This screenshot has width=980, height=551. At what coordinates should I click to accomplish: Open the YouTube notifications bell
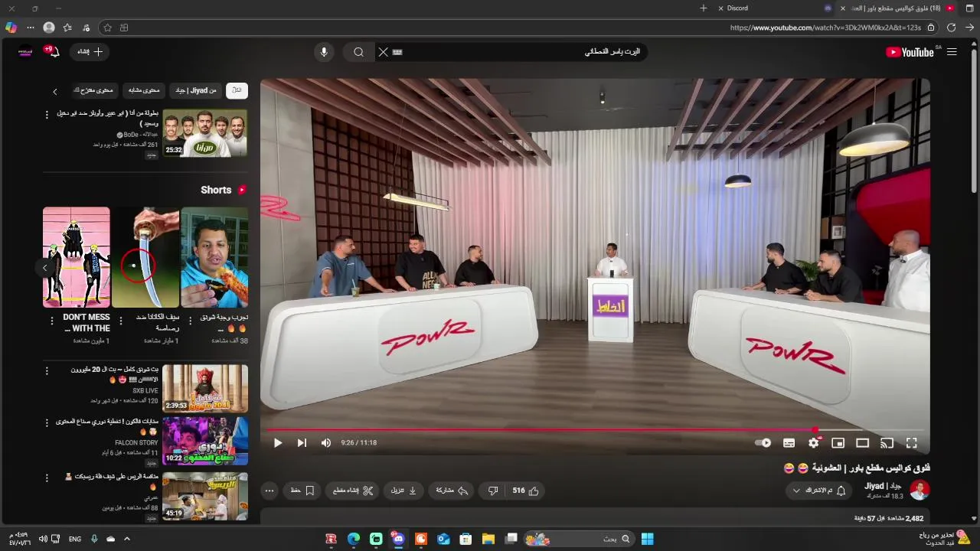53,52
